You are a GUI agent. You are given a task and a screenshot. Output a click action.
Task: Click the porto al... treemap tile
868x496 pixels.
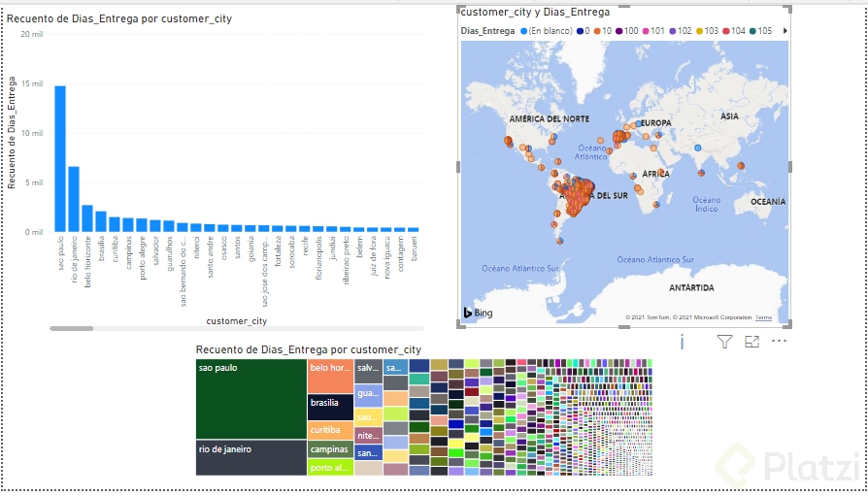click(x=330, y=467)
